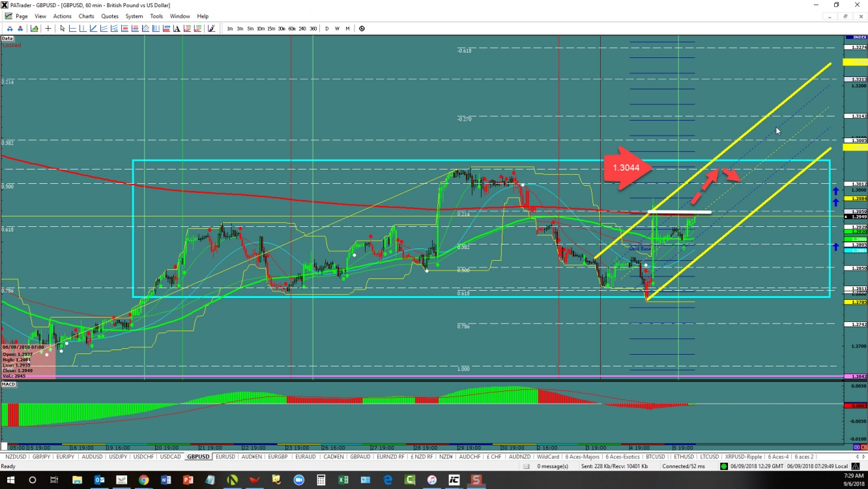
Task: Switch to the XRPUSD-Ripple tab
Action: pyautogui.click(x=744, y=457)
